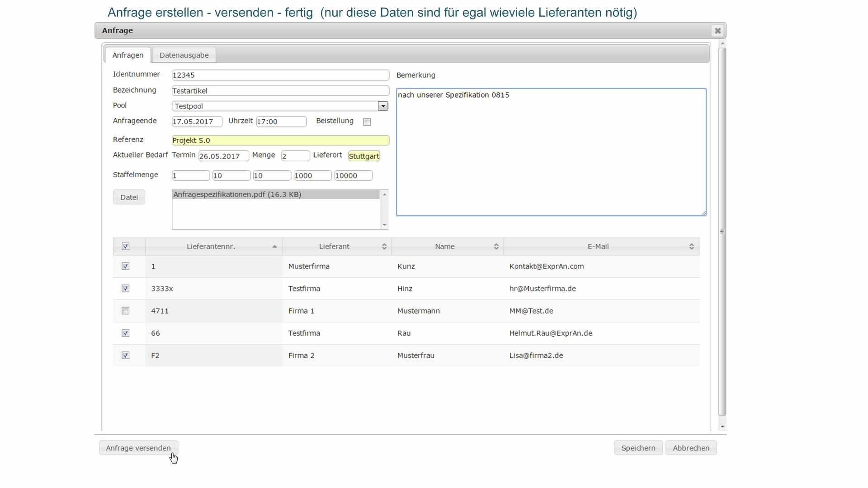Click the email hr@Musterfirma.de
Screen dimensions: 868x488
[x=542, y=288]
